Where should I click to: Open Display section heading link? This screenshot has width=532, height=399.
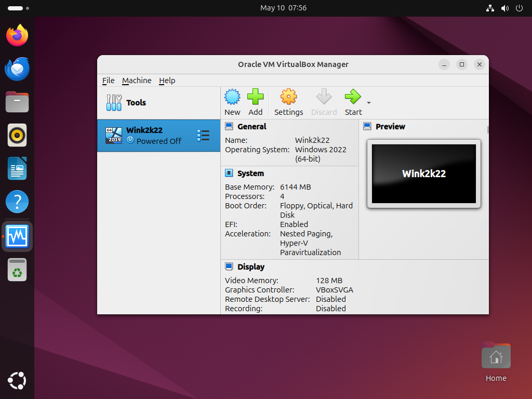coord(251,267)
